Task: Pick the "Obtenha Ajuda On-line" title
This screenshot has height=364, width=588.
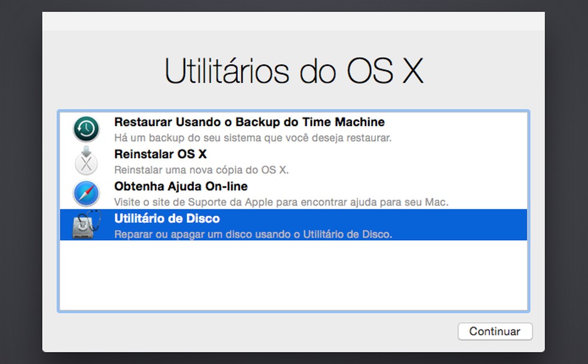Action: [x=180, y=186]
